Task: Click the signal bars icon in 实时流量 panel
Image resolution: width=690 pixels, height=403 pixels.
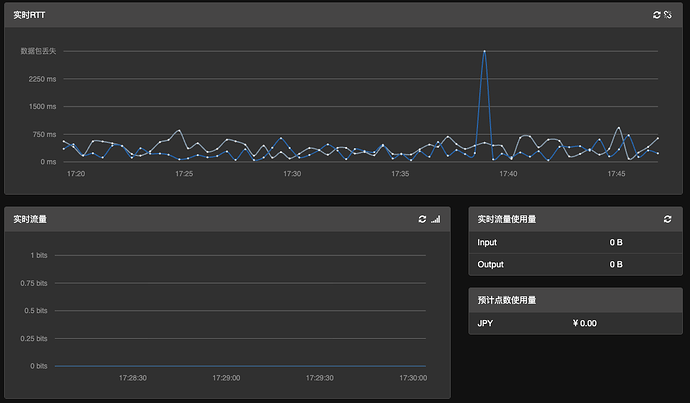Action: click(436, 219)
